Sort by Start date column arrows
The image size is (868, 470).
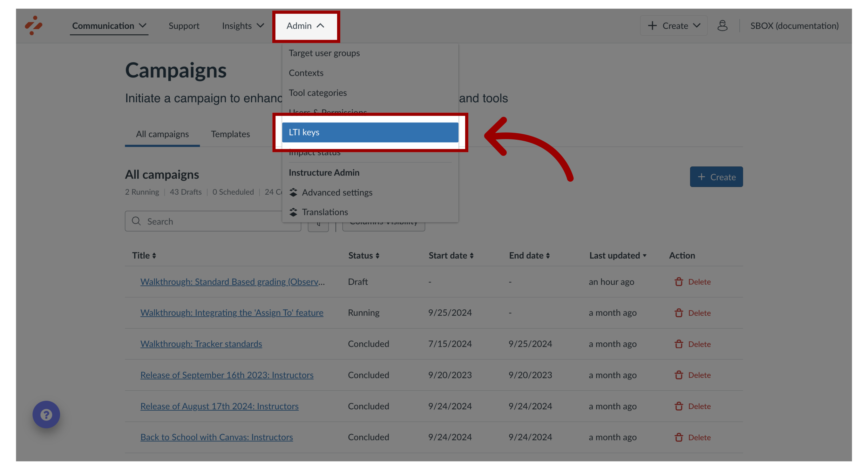pos(471,256)
